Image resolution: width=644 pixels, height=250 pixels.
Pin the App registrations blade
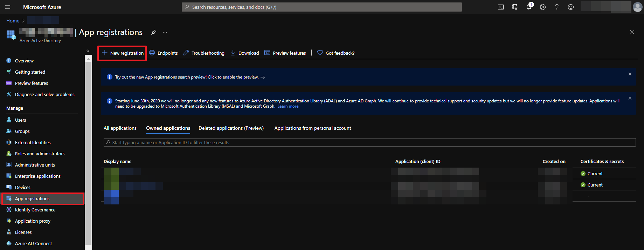[x=153, y=32]
